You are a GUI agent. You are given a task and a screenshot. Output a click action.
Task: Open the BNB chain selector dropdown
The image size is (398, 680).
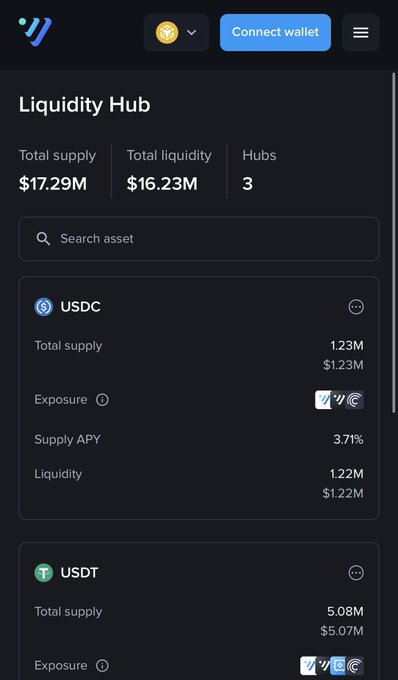(176, 33)
